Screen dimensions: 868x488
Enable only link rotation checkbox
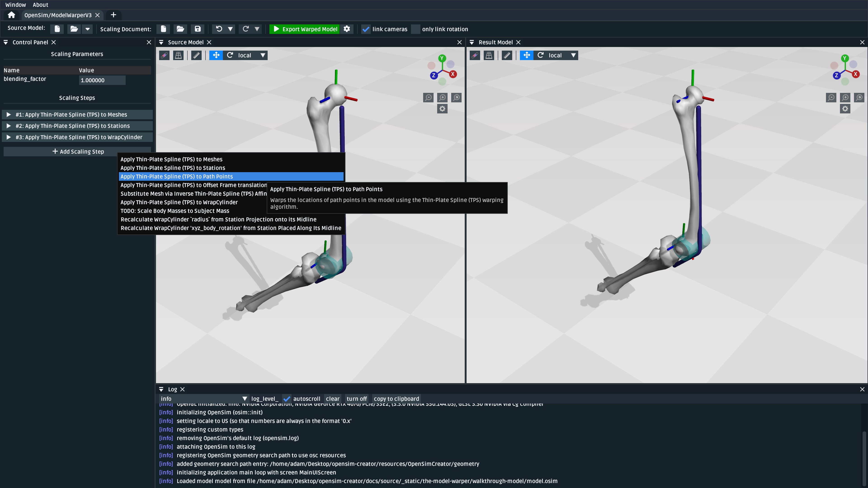click(x=415, y=29)
